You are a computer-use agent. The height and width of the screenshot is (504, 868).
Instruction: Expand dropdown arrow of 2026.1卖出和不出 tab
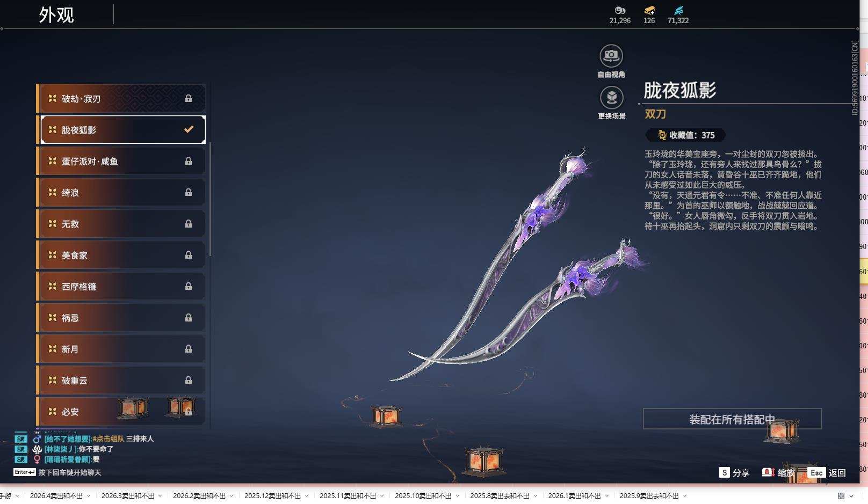click(607, 496)
